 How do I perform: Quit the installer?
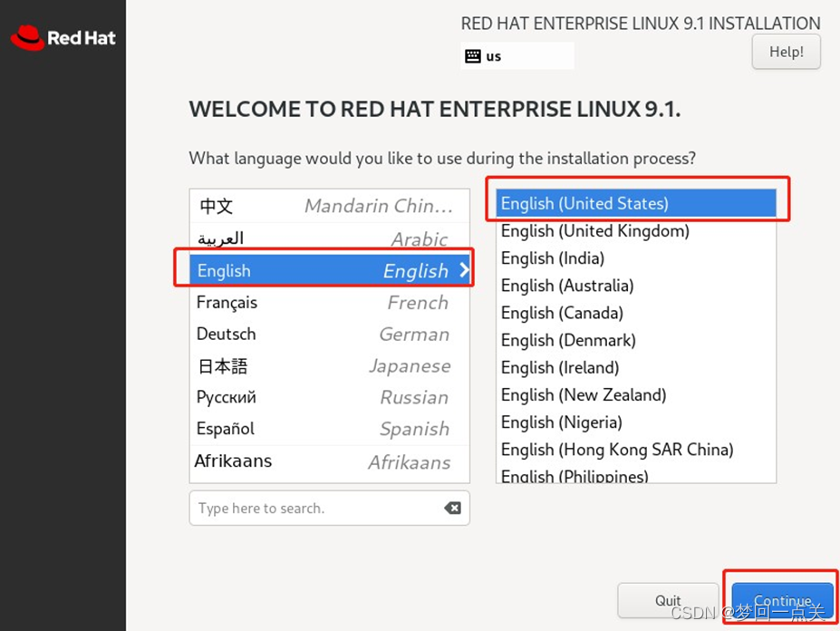tap(668, 600)
